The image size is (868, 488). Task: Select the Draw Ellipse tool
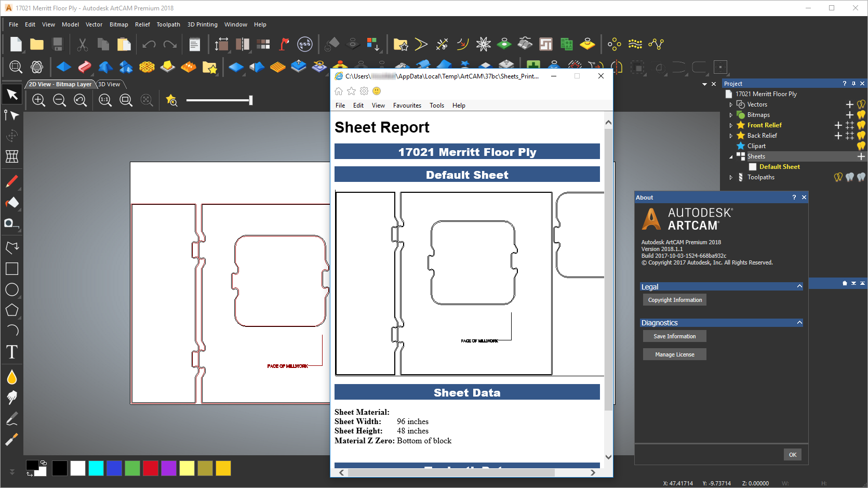pos(12,289)
